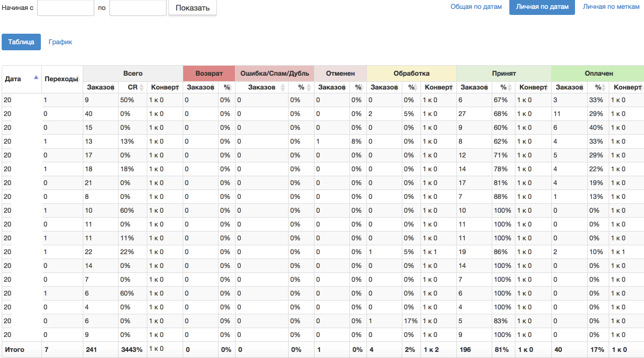
Task: Switch to the Таблица tab
Action: [21, 42]
